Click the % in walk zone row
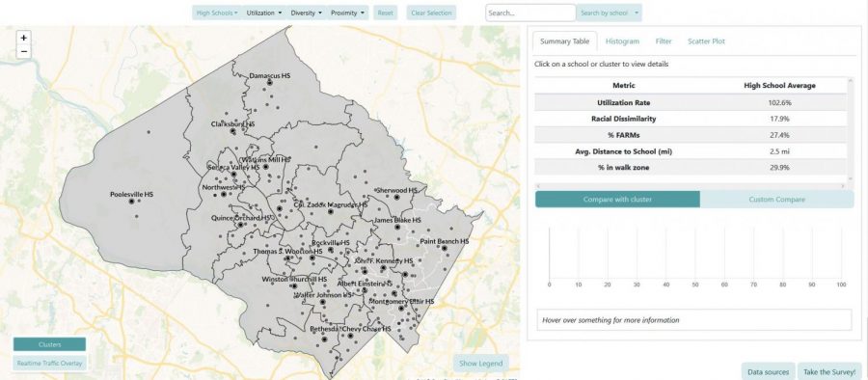868x380 pixels. coord(691,167)
